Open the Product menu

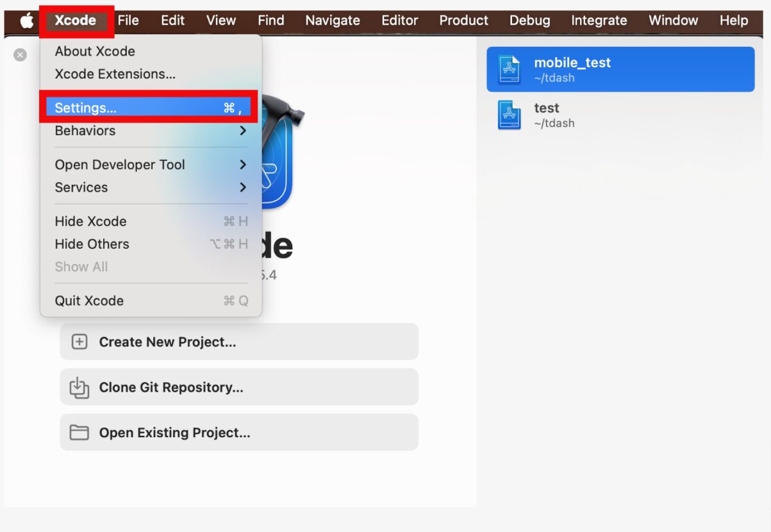(463, 21)
